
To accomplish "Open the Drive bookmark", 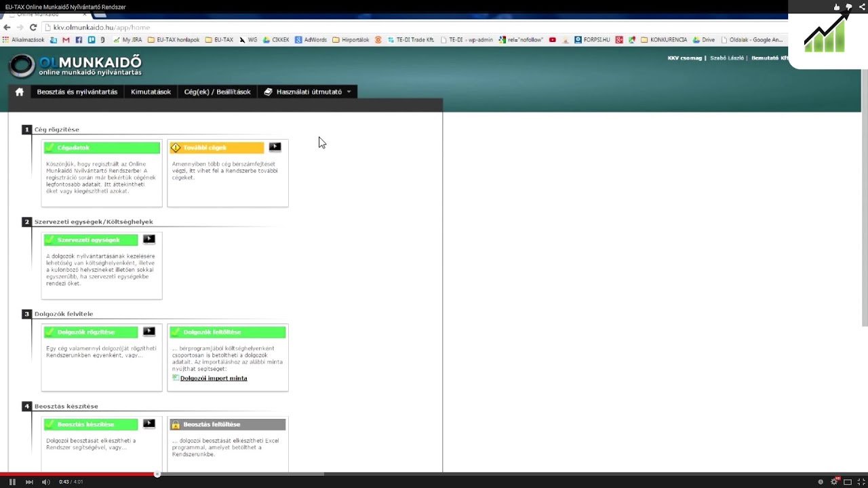I will click(x=704, y=40).
